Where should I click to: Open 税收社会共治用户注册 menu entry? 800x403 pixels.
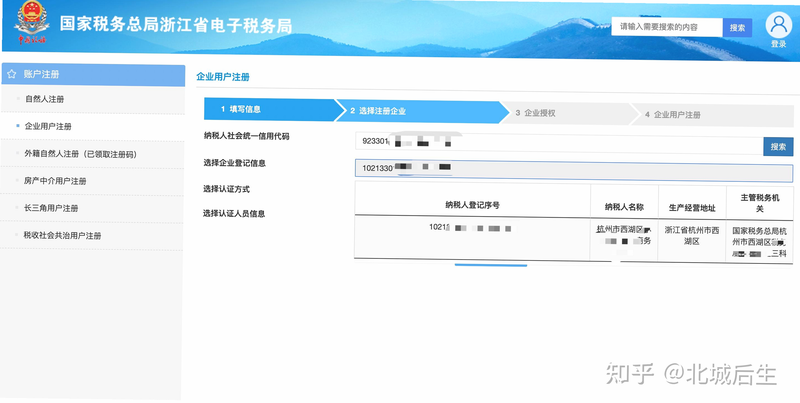pyautogui.click(x=62, y=235)
